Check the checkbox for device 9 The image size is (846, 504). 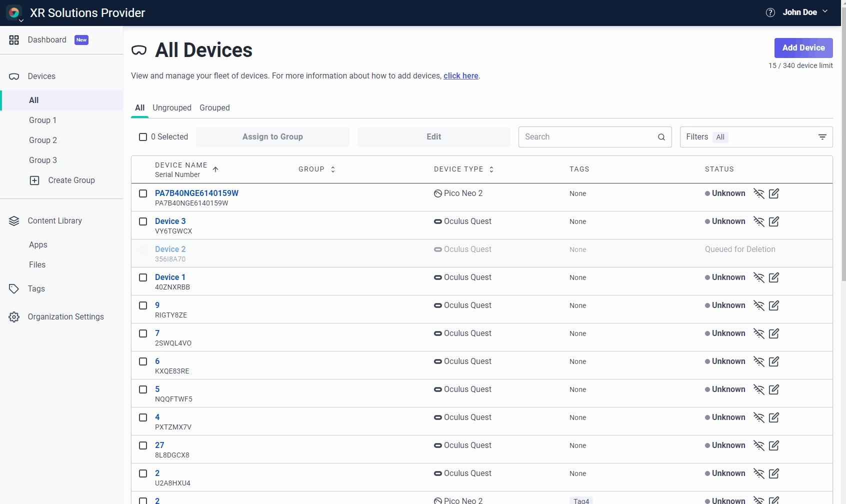(143, 305)
